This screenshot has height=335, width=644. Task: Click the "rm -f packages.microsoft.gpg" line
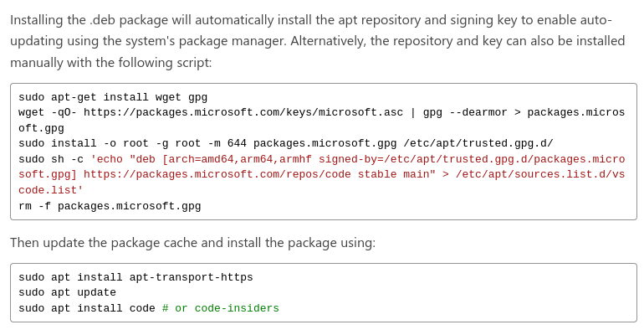click(x=110, y=206)
